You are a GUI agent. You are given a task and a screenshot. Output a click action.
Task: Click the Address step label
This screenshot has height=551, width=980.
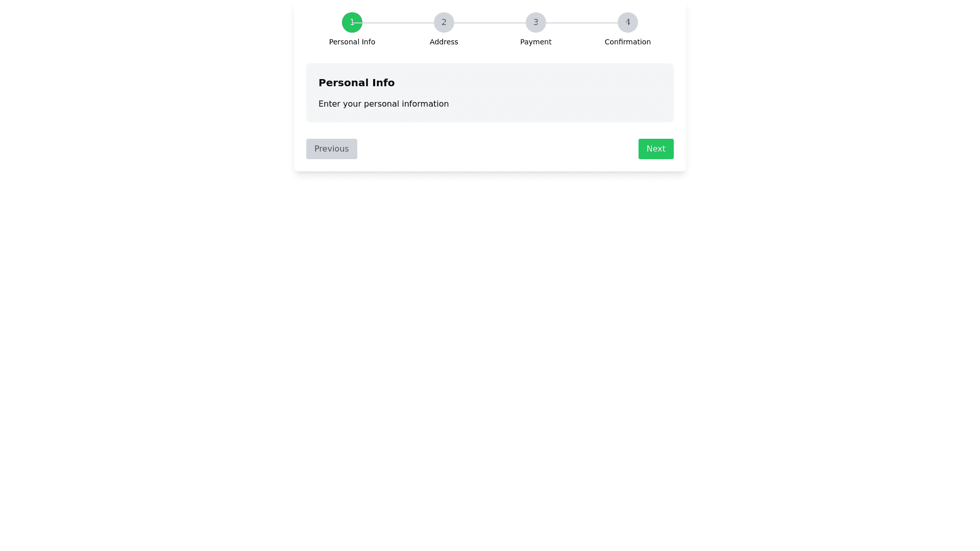(444, 42)
